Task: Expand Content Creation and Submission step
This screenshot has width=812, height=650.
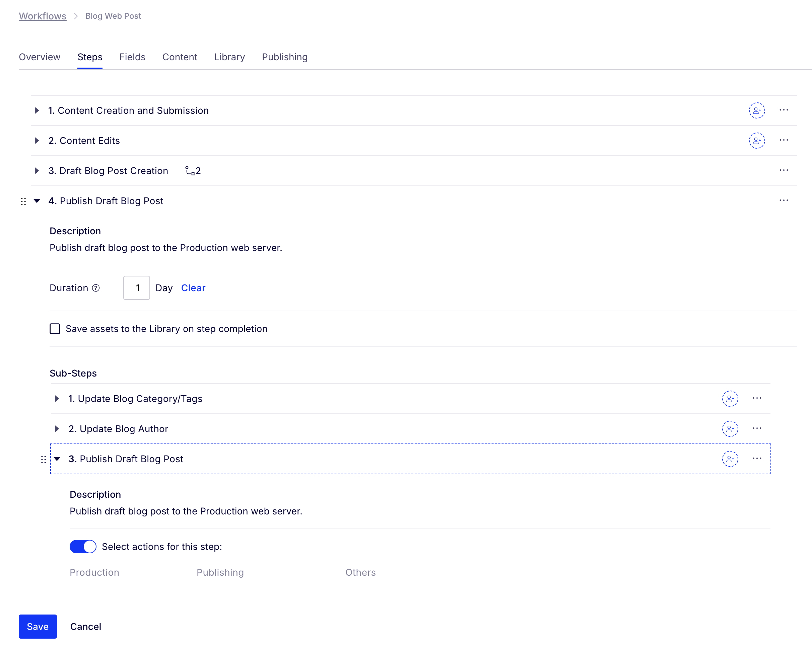Action: 37,110
